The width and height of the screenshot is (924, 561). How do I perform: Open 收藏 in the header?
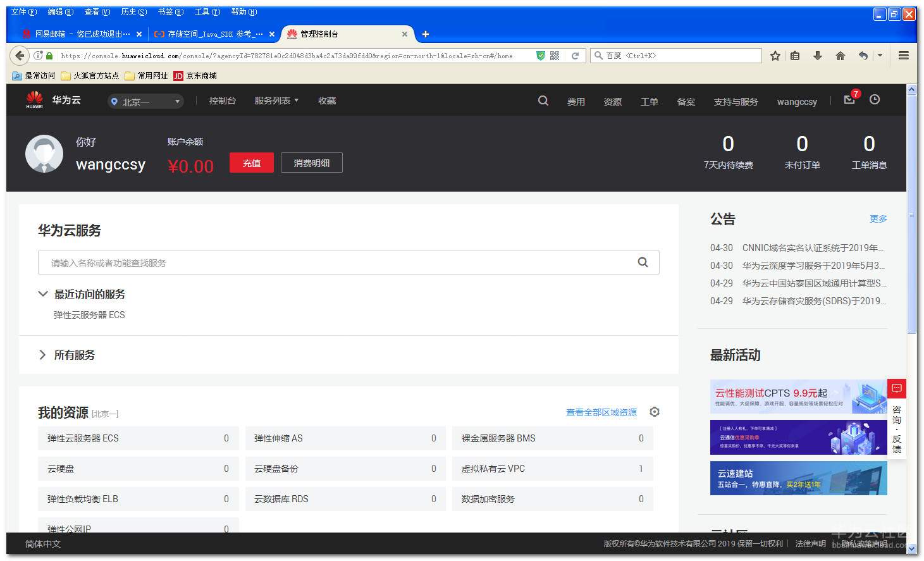coord(327,101)
